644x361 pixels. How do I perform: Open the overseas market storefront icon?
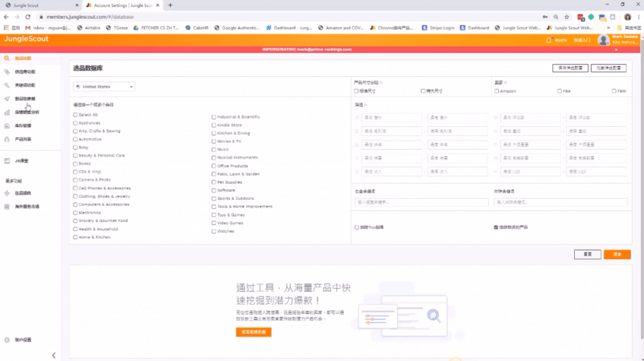(x=7, y=206)
